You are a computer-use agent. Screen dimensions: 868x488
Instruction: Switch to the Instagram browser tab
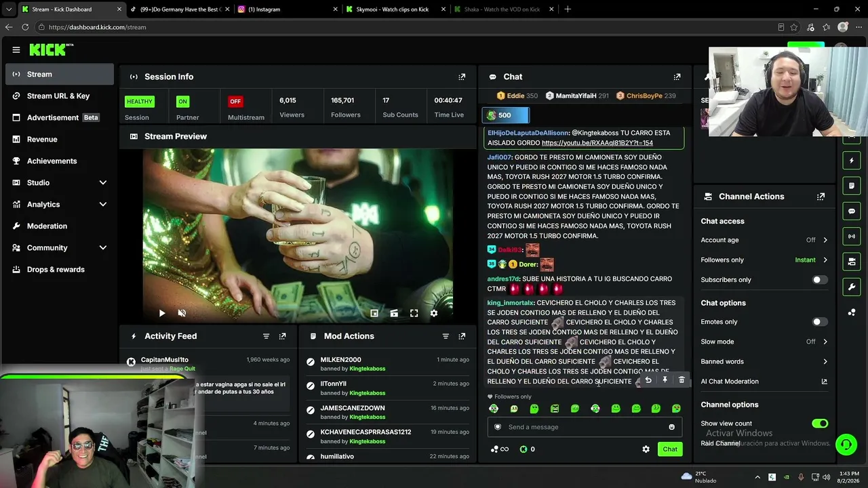pyautogui.click(x=287, y=9)
